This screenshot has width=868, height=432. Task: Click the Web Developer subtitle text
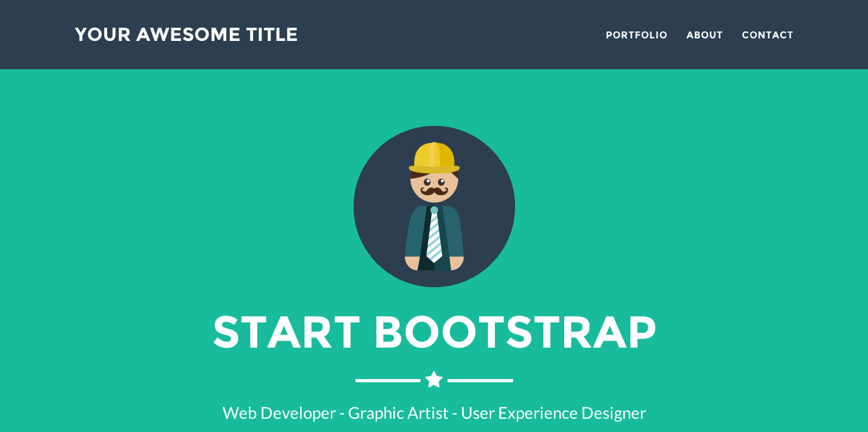(434, 413)
